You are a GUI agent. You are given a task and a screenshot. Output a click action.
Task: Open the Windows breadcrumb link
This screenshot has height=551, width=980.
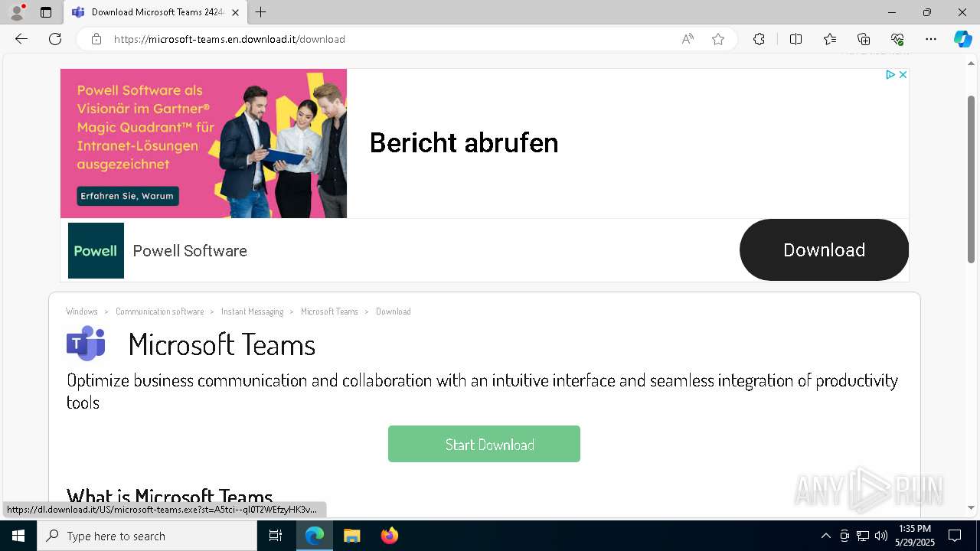(82, 311)
